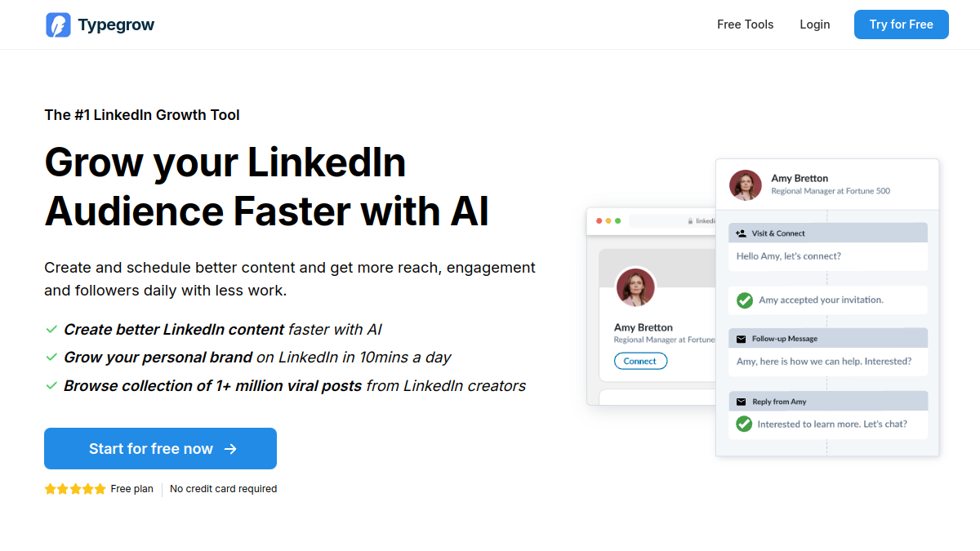Click the Visit & Connect person-add icon
980x551 pixels.
[741, 233]
